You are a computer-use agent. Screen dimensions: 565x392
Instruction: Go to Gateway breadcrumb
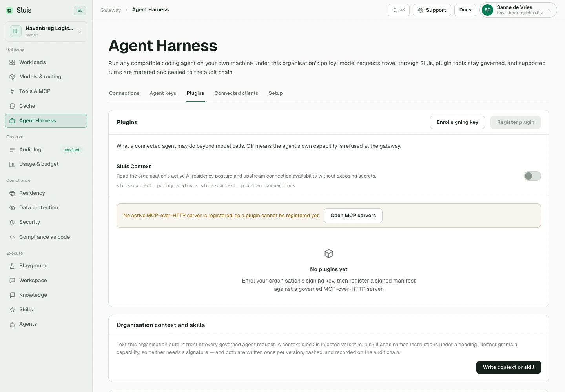pos(111,10)
